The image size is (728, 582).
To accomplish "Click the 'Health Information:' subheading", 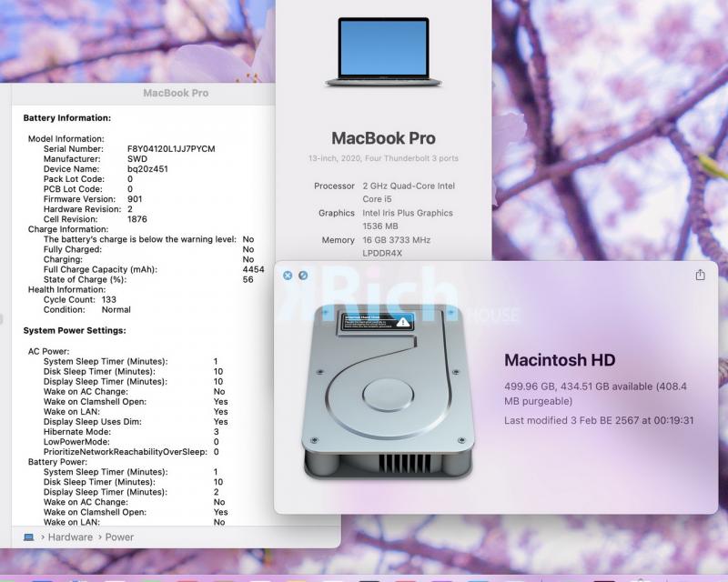I will (66, 289).
